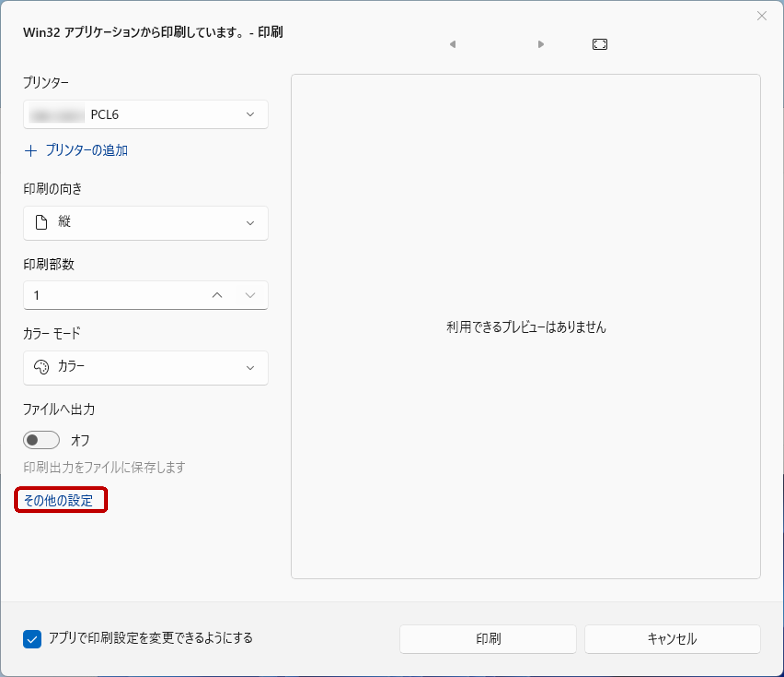This screenshot has height=677, width=784.
Task: Expand the 印刷の向き orientation dropdown
Action: [x=146, y=223]
